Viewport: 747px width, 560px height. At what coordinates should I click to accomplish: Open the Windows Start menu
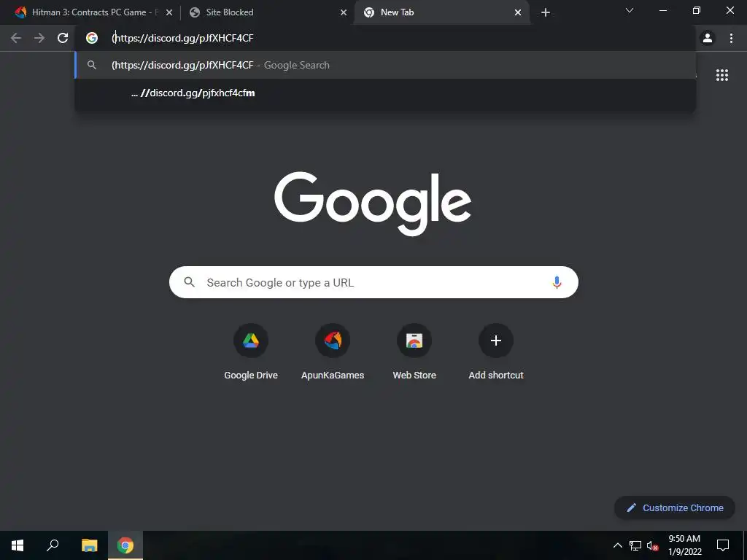[18, 545]
